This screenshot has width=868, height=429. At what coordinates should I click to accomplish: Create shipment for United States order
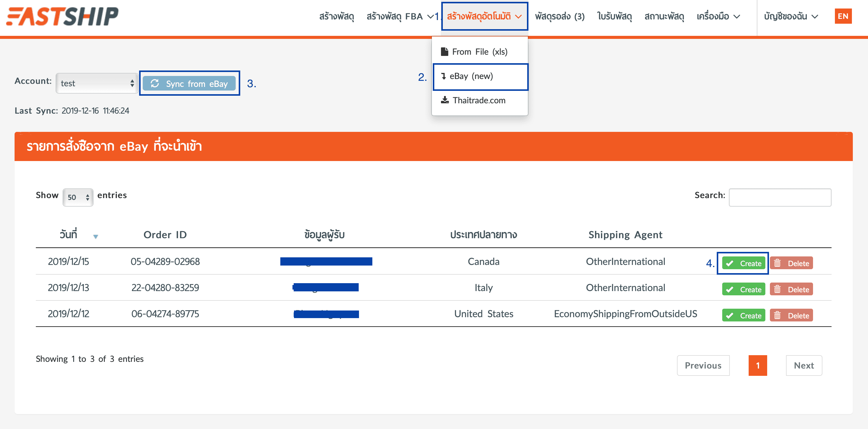pyautogui.click(x=743, y=315)
